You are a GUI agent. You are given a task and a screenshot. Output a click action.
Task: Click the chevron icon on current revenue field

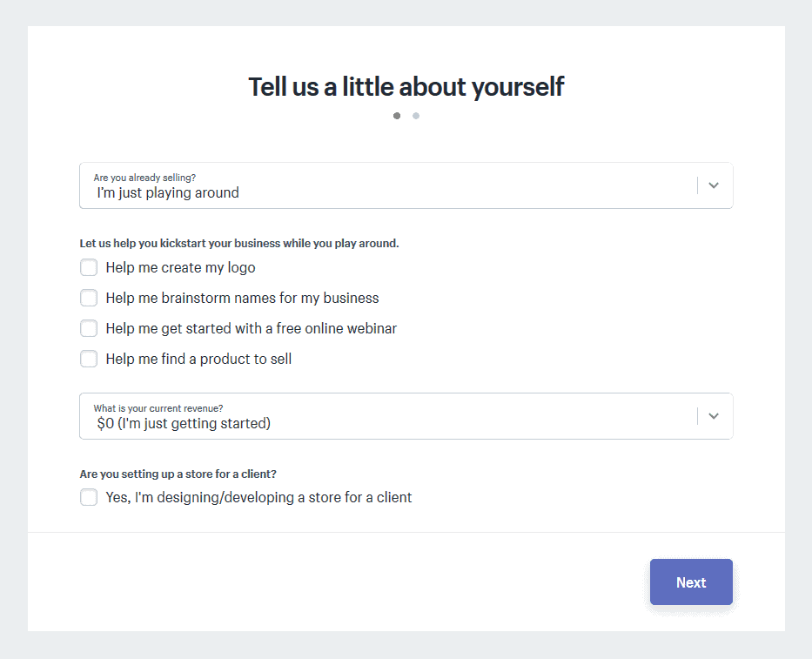click(713, 416)
